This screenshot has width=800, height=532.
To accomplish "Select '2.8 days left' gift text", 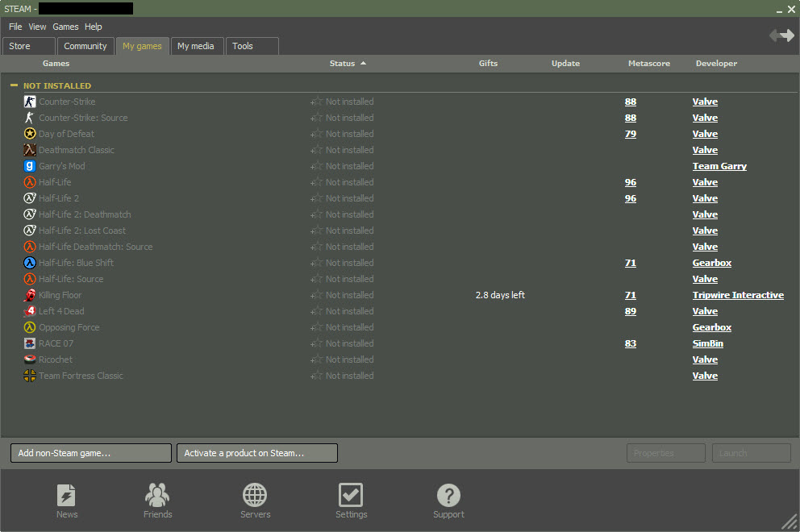I will (500, 295).
